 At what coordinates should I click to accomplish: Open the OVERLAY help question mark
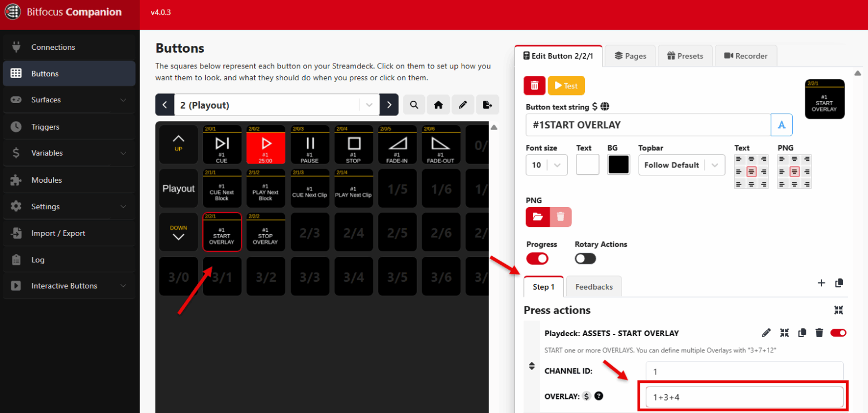click(598, 396)
